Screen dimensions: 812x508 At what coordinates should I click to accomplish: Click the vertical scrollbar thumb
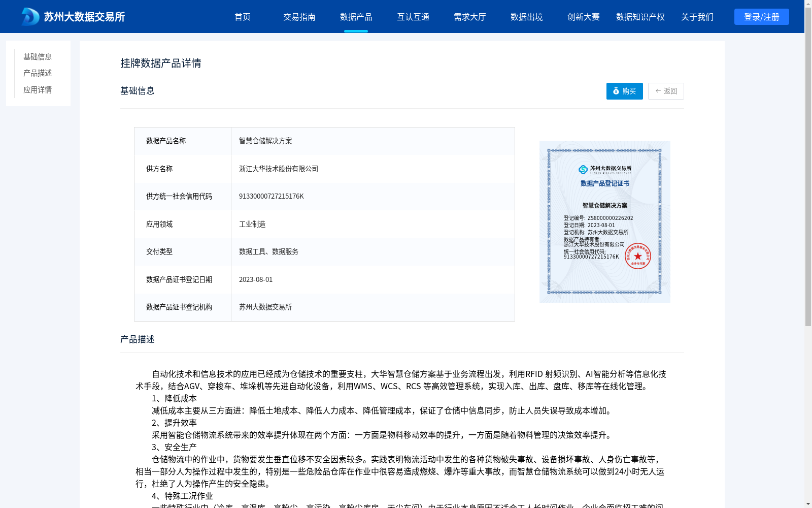tap(808, 167)
